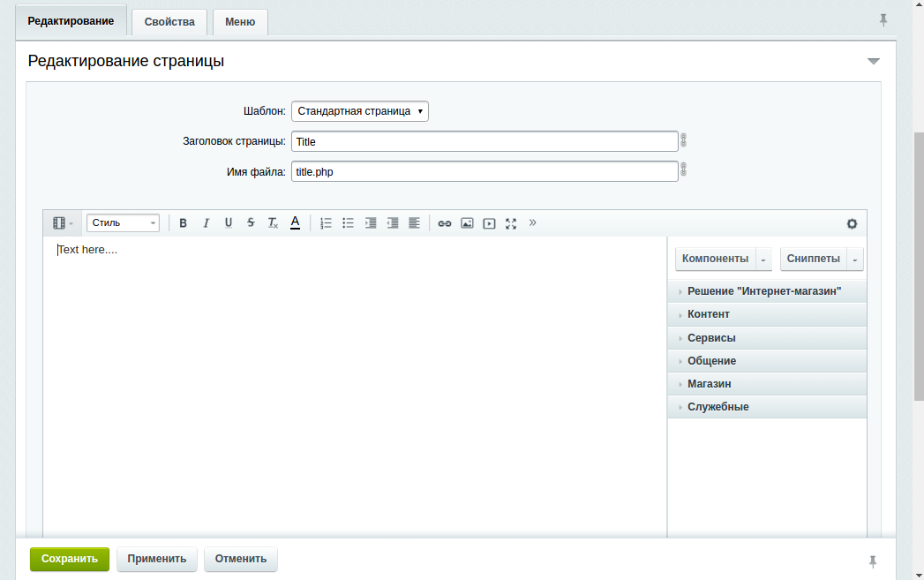Viewport: 924px width, 580px height.
Task: Collapse the Редактирование страницы section
Action: tap(873, 62)
